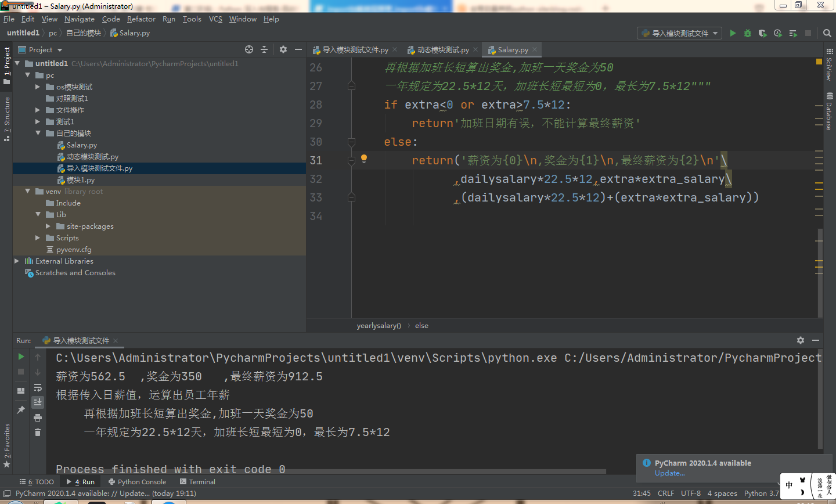Run with coverage shield icon

click(x=763, y=33)
